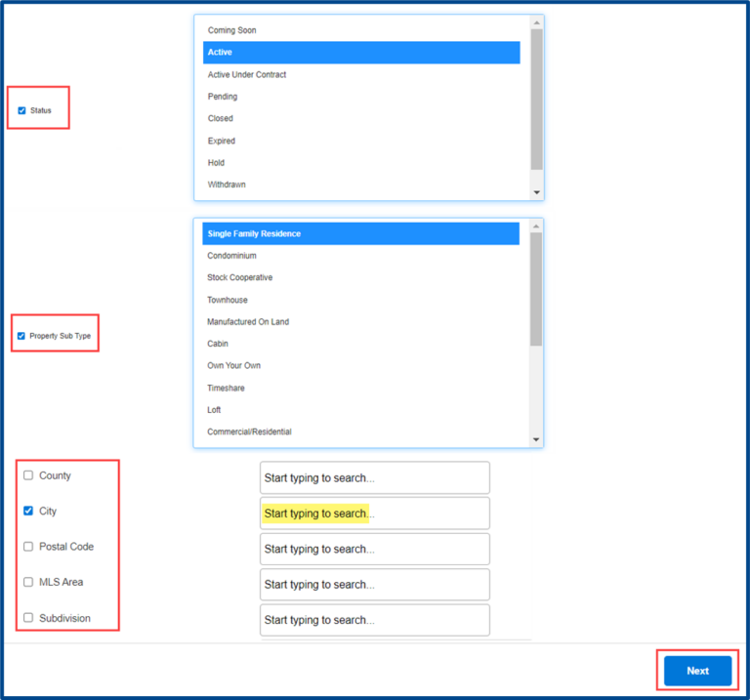Choose Active Under Contract status
The width and height of the screenshot is (750, 700).
point(247,74)
